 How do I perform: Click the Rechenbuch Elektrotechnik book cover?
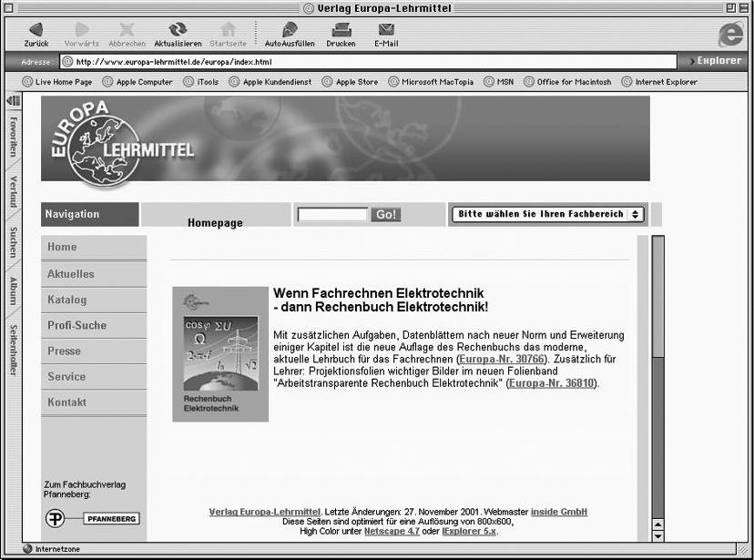(x=220, y=354)
